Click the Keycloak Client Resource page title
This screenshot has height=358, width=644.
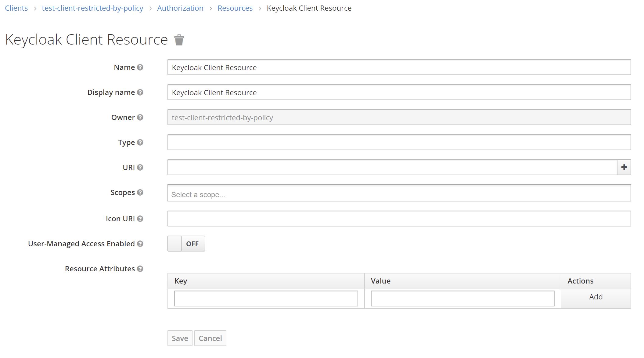click(x=87, y=40)
